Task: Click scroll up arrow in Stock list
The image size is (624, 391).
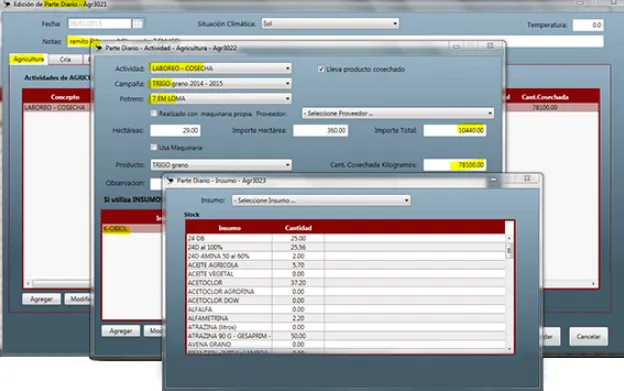Action: pos(509,238)
